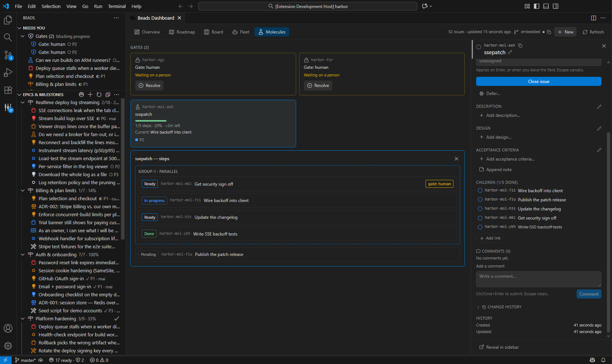Image resolution: width=612 pixels, height=364 pixels.
Task: Collapse the Billing & plan limits epic
Action: [23, 191]
